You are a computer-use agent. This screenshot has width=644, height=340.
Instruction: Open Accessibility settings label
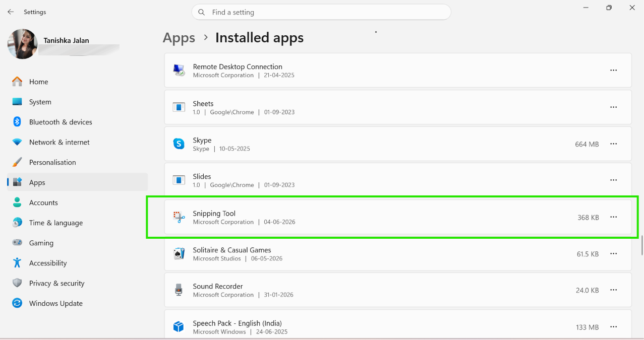point(48,263)
